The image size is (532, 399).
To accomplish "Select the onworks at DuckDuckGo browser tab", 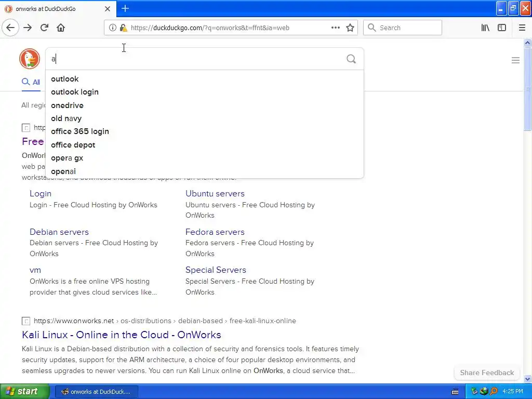I will pyautogui.click(x=58, y=9).
